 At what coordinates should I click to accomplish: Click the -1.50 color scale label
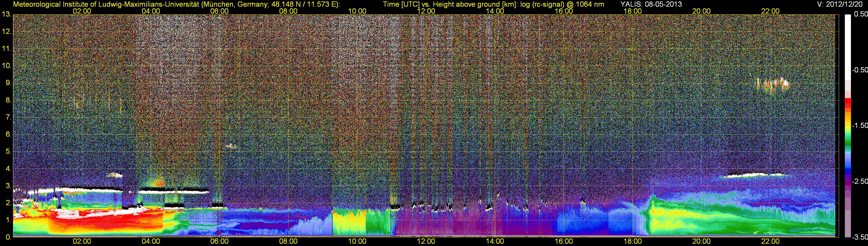pos(860,125)
